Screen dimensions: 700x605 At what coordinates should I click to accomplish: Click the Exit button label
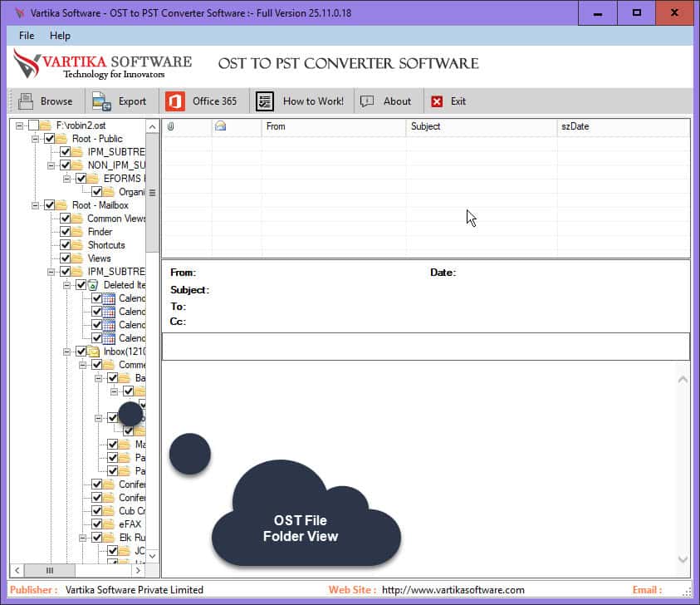458,101
